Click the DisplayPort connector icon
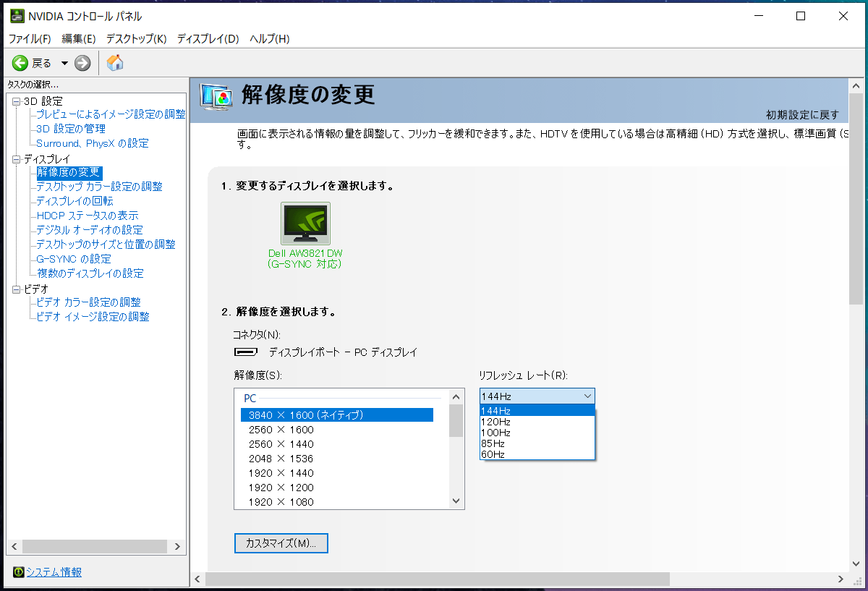 [x=246, y=353]
